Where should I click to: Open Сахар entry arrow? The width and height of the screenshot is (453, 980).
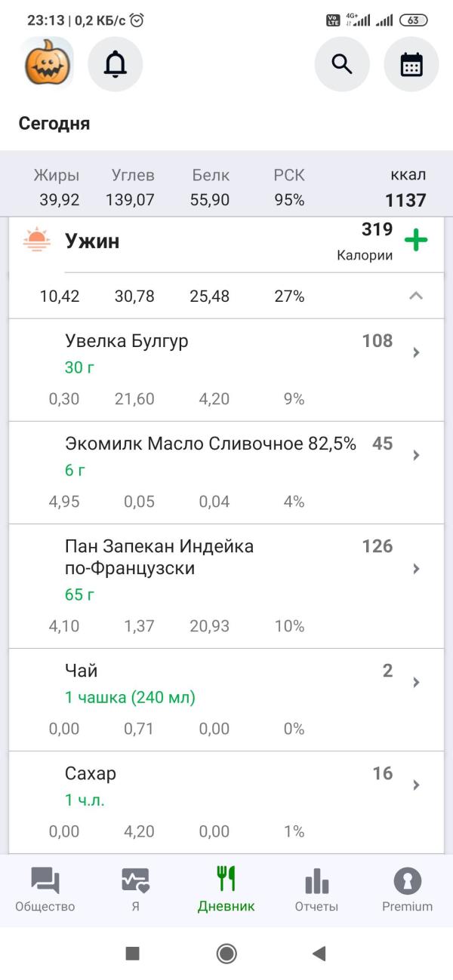pos(416,785)
